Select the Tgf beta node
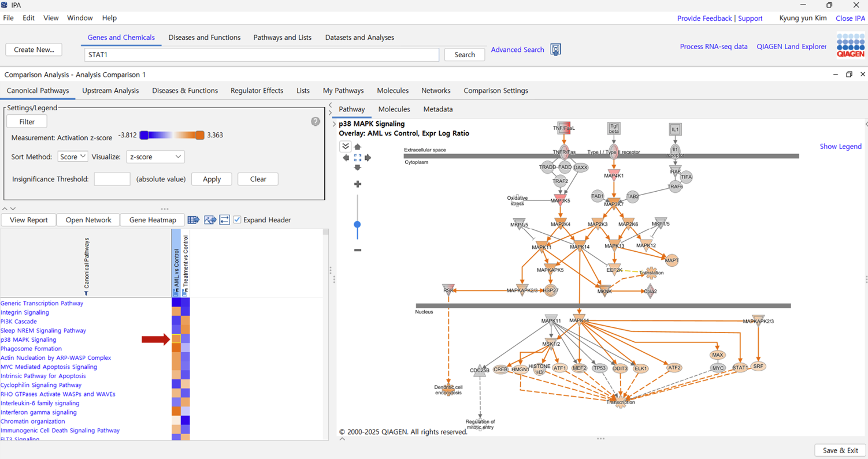Image resolution: width=868 pixels, height=459 pixels. (614, 128)
